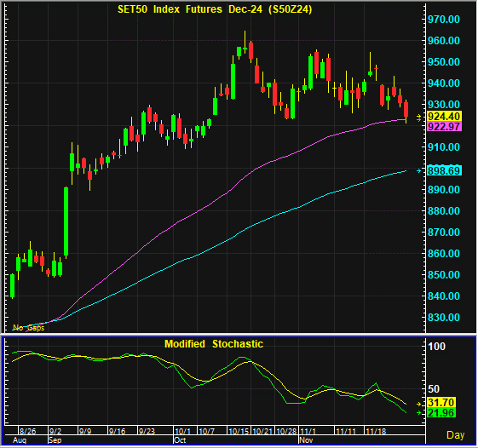The height and width of the screenshot is (448, 478).
Task: Select the green 21.96 stochastic value label
Action: click(441, 412)
